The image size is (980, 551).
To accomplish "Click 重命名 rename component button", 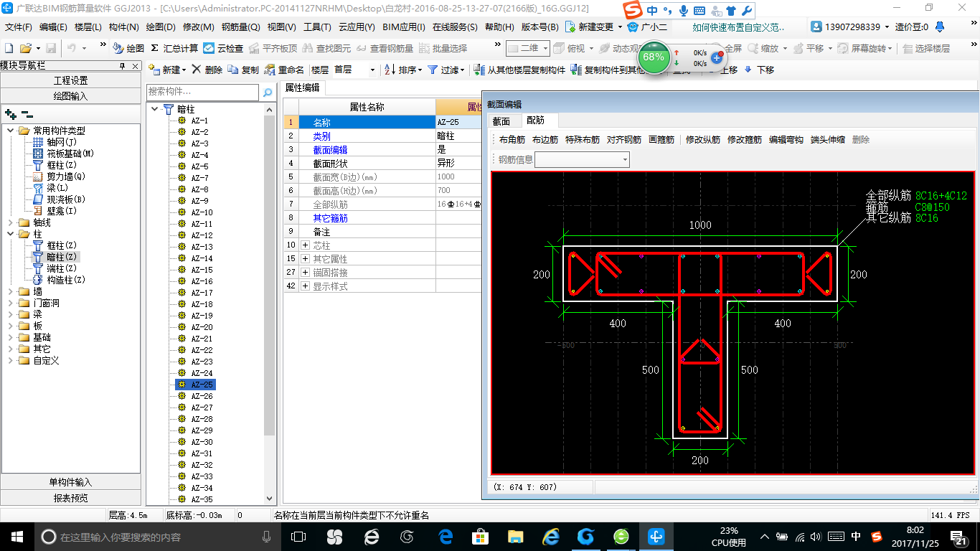I will pyautogui.click(x=284, y=70).
